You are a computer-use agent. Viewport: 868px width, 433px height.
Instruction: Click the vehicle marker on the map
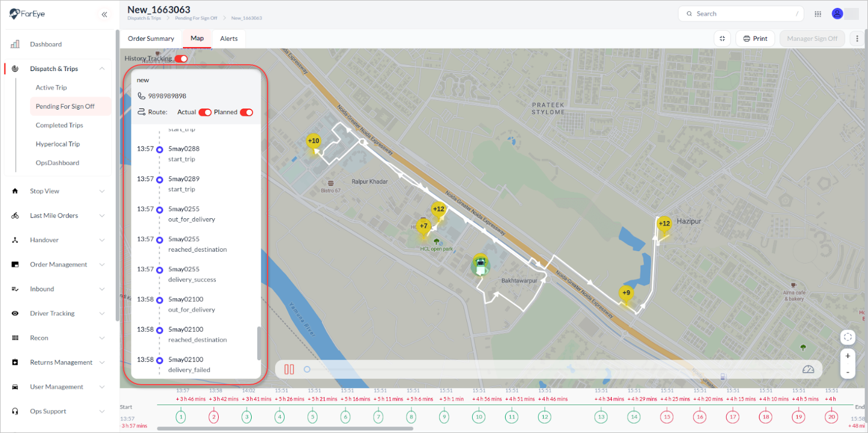point(481,265)
